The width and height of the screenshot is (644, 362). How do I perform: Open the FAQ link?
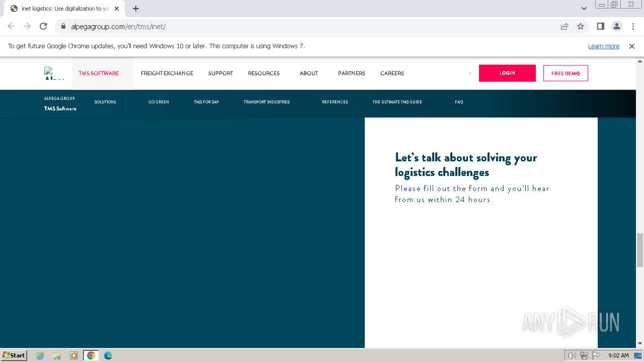point(459,102)
